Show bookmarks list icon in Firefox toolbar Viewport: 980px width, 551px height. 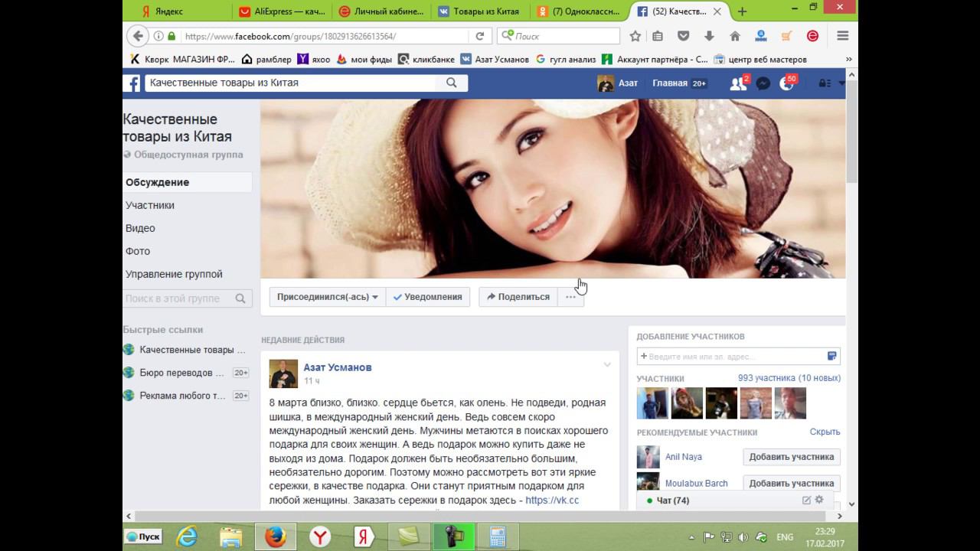pyautogui.click(x=658, y=36)
